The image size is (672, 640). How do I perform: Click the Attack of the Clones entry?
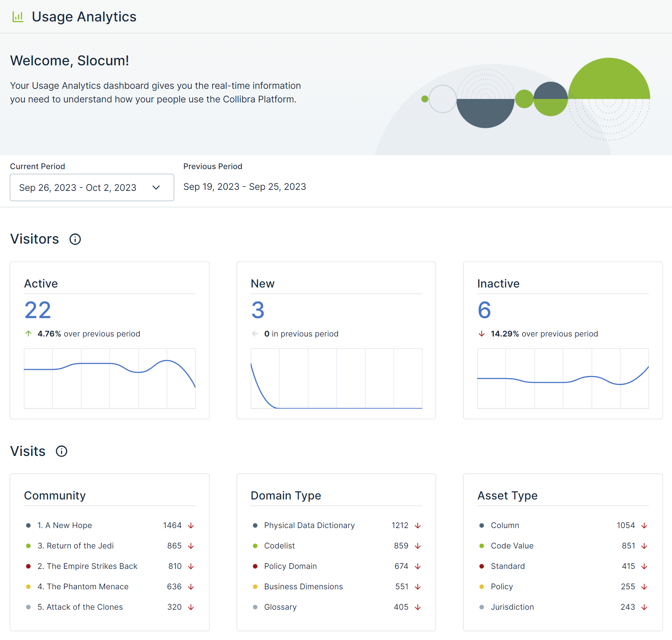(x=81, y=607)
